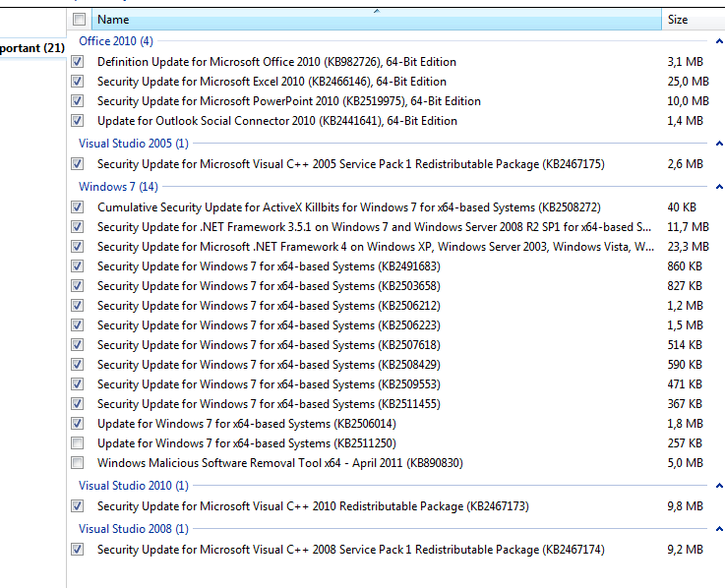
Task: Uncheck Visual C++ 2008 SP1 update KB2467174
Action: (x=77, y=550)
